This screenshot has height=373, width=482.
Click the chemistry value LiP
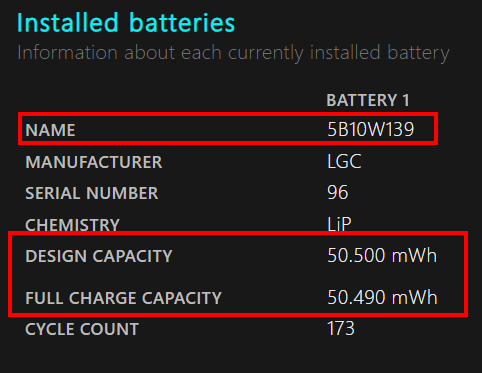339,224
